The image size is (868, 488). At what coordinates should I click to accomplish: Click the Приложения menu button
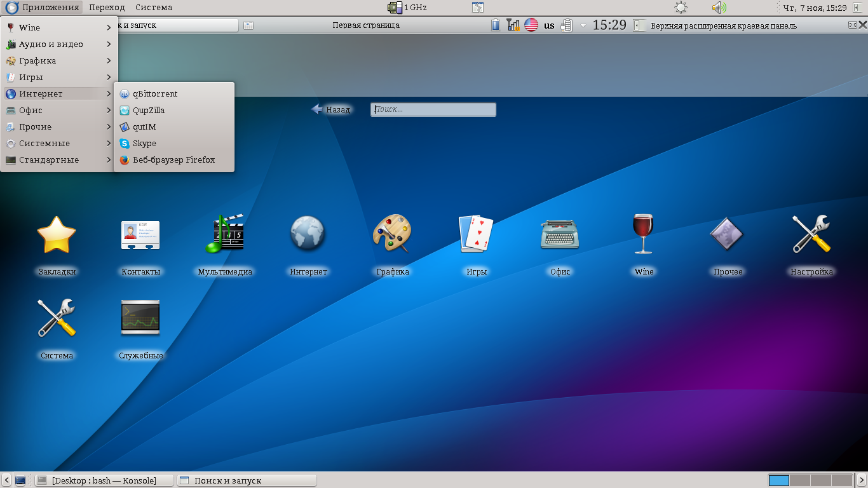43,8
